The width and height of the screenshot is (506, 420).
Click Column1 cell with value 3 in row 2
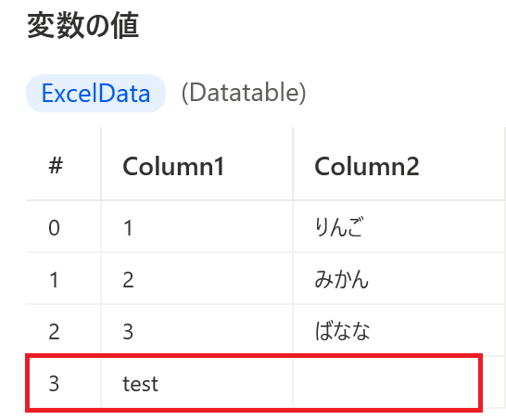pos(197,331)
